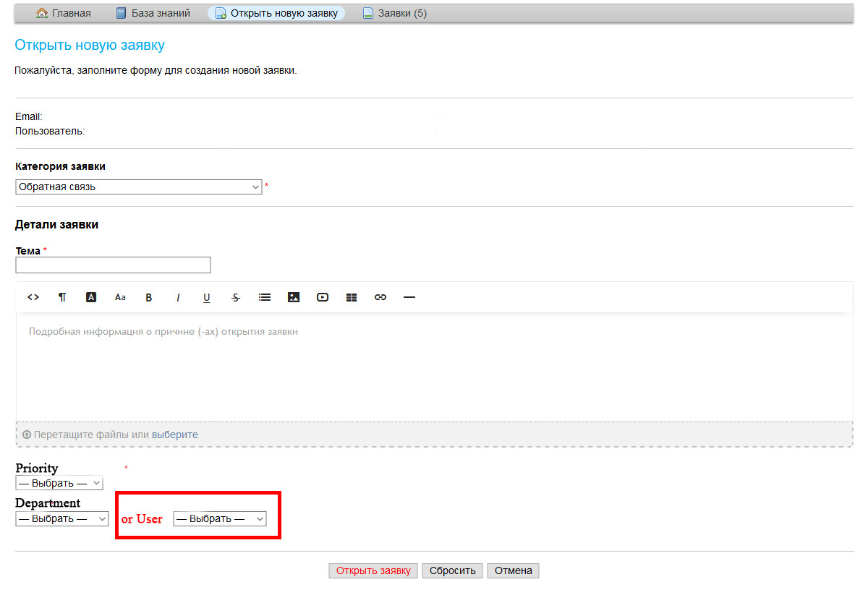Expand the 'or User' dropdown
This screenshot has height=603, width=868.
(x=220, y=518)
